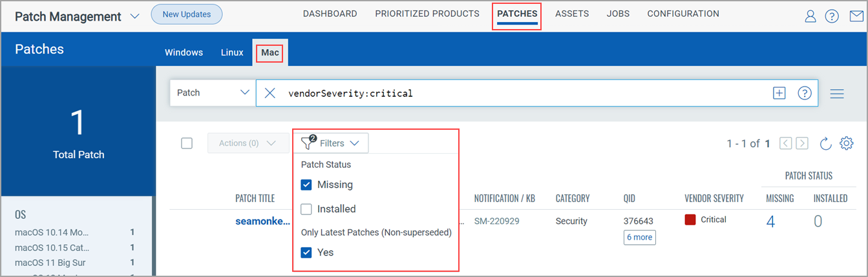Go to the Dashboard menu
Viewport: 868px width, 277px height.
(x=330, y=14)
